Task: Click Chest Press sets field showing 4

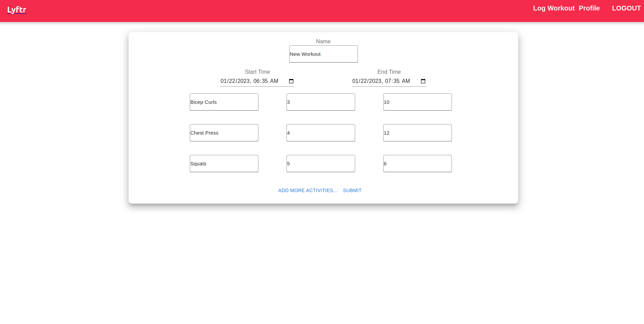Action: pos(321,133)
